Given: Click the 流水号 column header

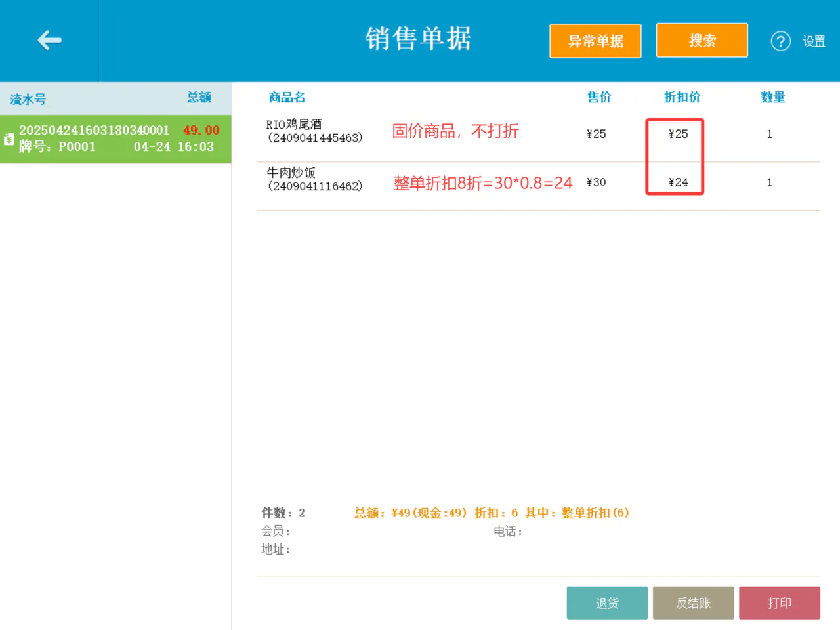Looking at the screenshot, I should 28,99.
